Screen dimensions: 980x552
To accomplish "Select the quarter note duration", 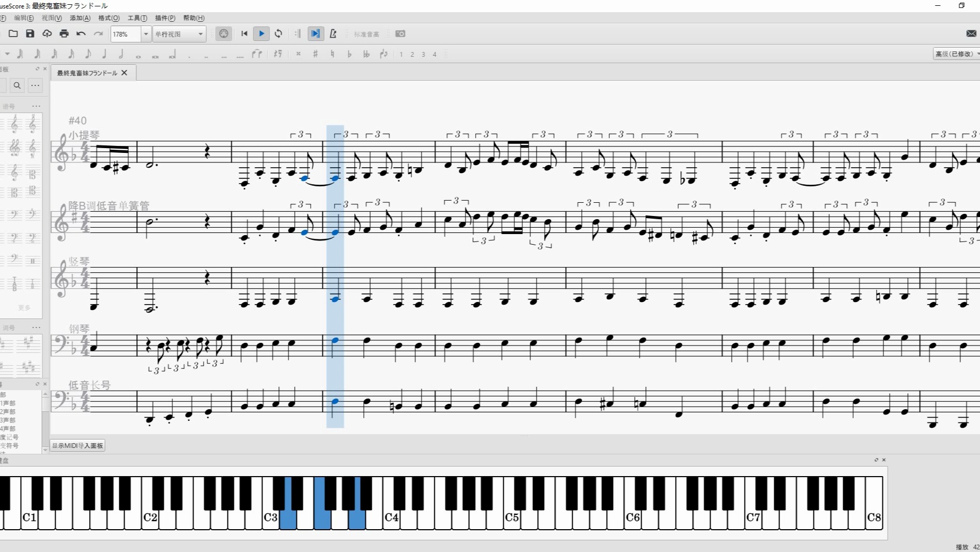I will click(104, 54).
